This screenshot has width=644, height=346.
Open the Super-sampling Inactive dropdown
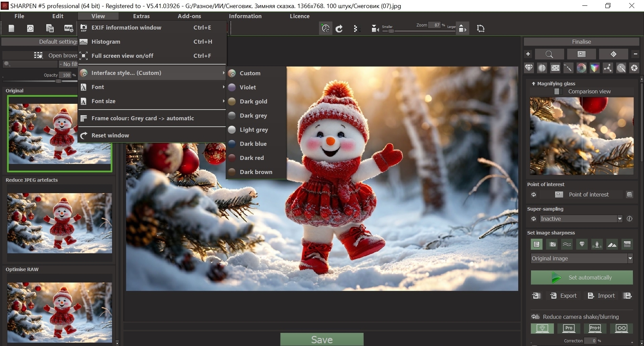coord(581,219)
